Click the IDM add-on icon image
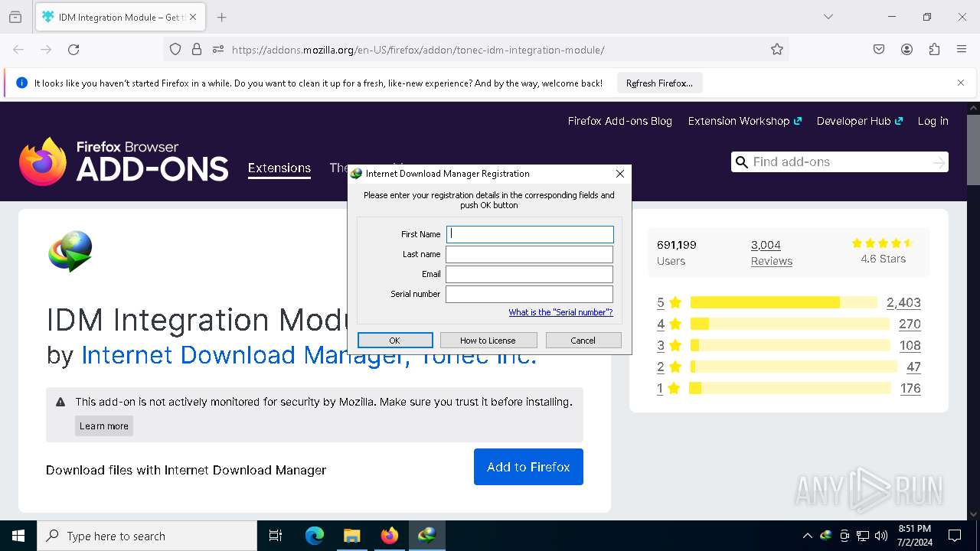The height and width of the screenshot is (551, 980). [x=70, y=252]
